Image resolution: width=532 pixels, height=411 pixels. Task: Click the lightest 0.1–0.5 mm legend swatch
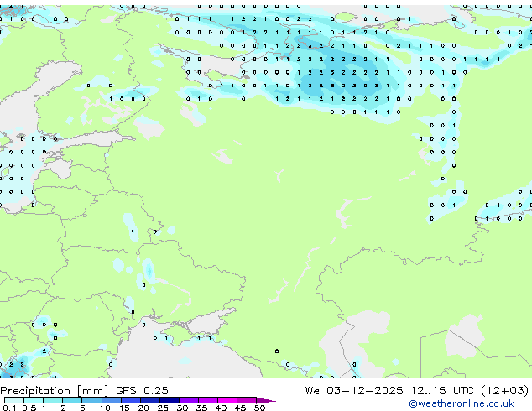coord(14,400)
